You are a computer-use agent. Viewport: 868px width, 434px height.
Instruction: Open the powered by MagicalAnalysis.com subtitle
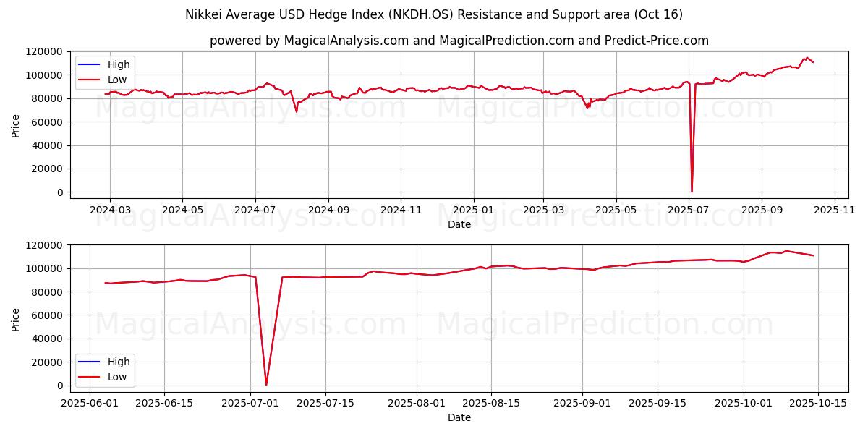coord(459,41)
